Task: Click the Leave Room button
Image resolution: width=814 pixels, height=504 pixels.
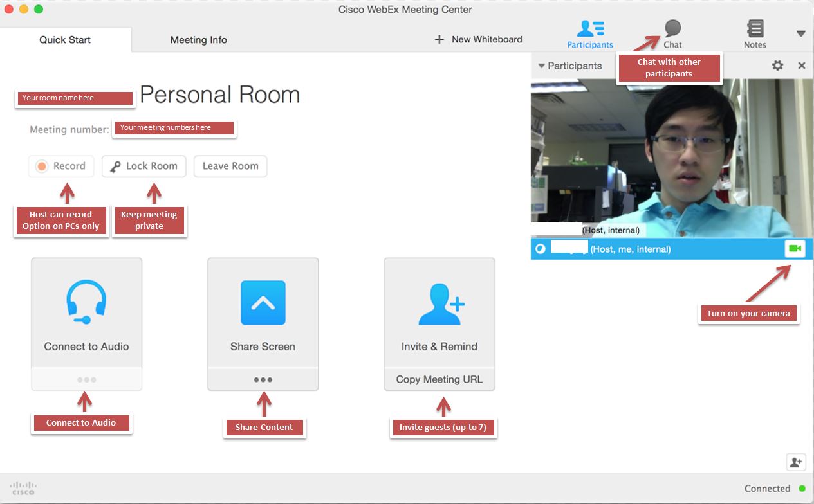Action: pos(230,166)
